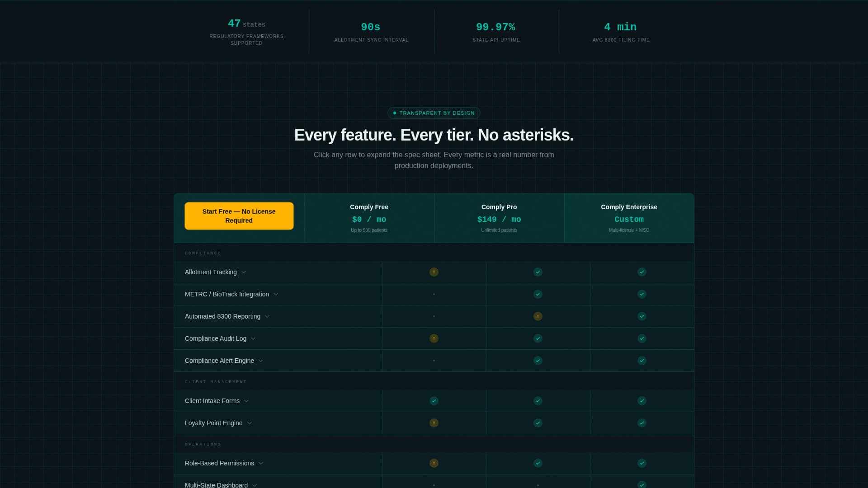This screenshot has width=868, height=488.
Task: Click the 4 min 8300 filing time stat
Action: click(x=621, y=32)
